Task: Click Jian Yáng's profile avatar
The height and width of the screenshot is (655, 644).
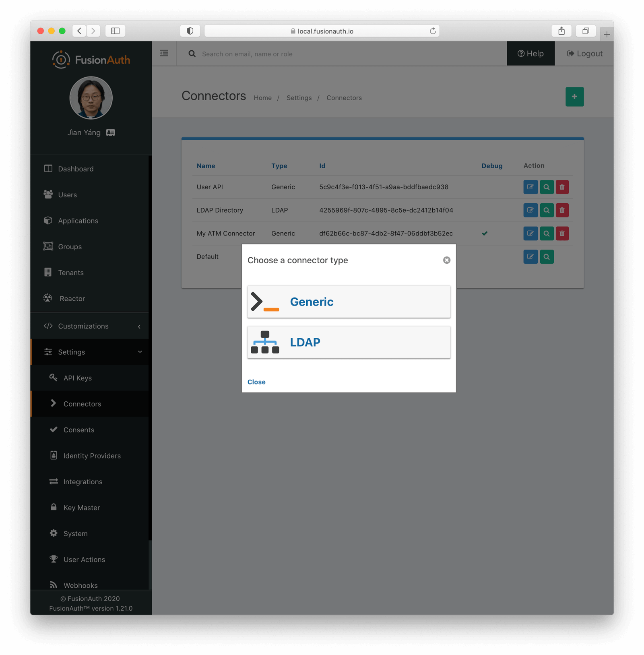Action: [x=91, y=98]
